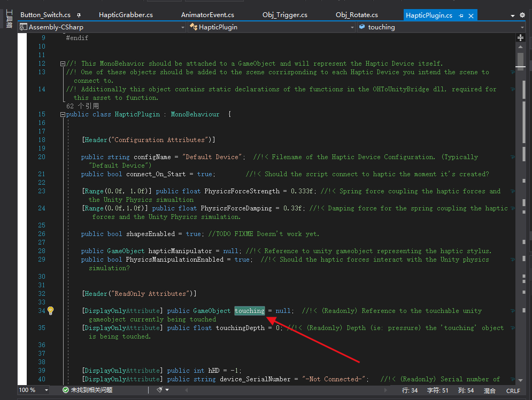Click the light bulb icon at line 34
The image size is (532, 400).
(50, 310)
